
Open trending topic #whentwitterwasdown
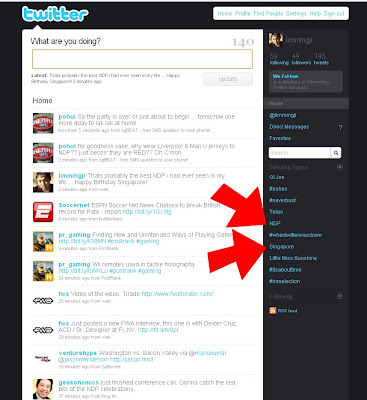pos(295,235)
